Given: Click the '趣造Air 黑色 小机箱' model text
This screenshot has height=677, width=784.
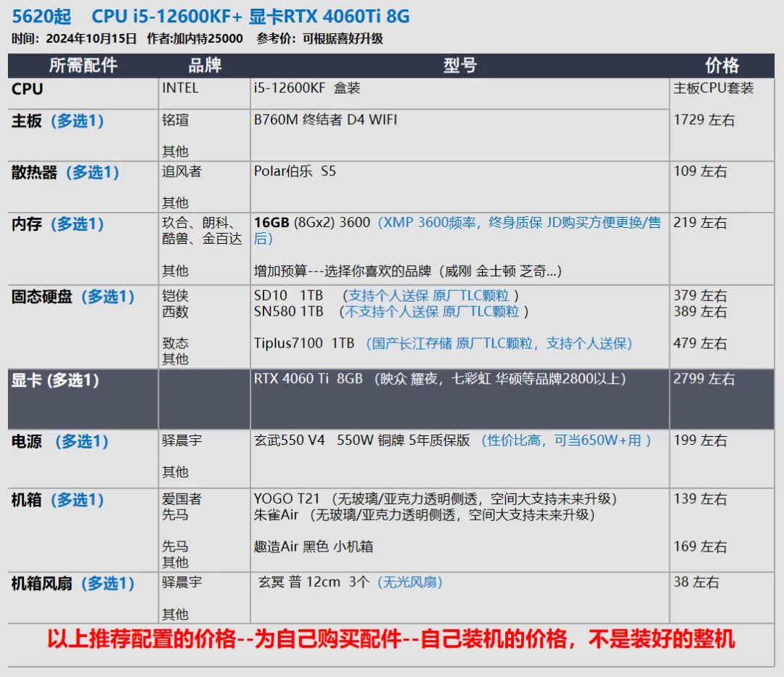Looking at the screenshot, I should pos(314,546).
